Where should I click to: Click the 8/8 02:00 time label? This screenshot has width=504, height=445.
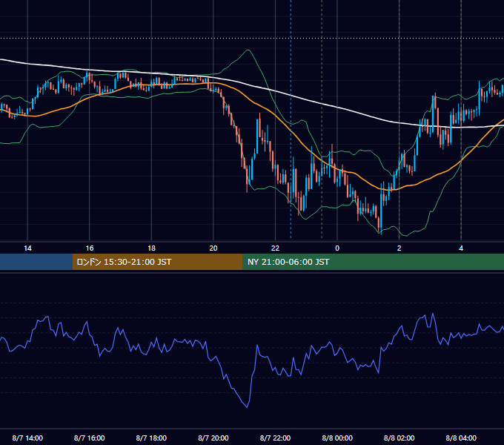(x=399, y=438)
